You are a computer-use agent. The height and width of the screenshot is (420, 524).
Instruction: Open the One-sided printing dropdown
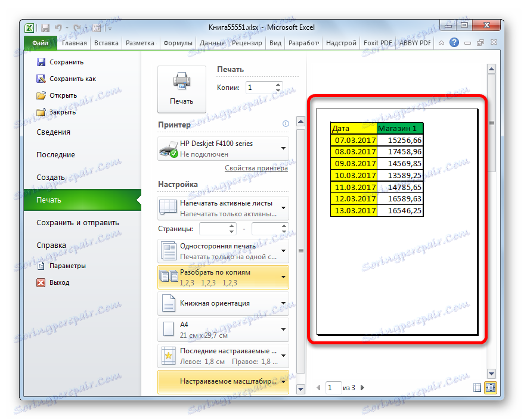pos(223,251)
